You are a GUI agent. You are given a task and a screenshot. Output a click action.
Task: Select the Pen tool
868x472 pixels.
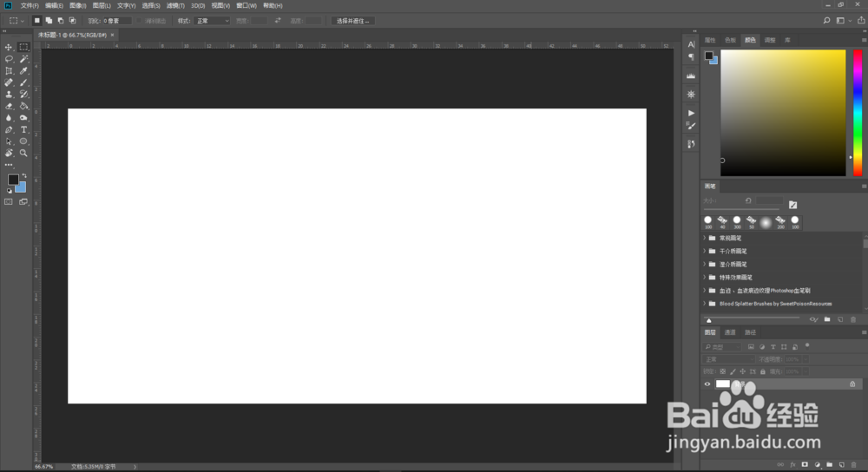[9, 129]
